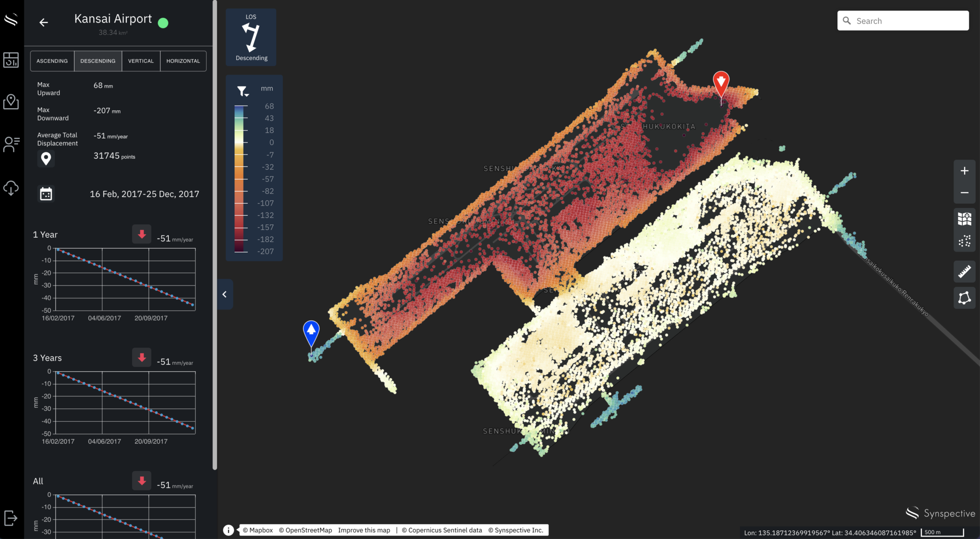Expand the LOS Descending direction widget
This screenshot has height=539, width=980.
click(251, 37)
